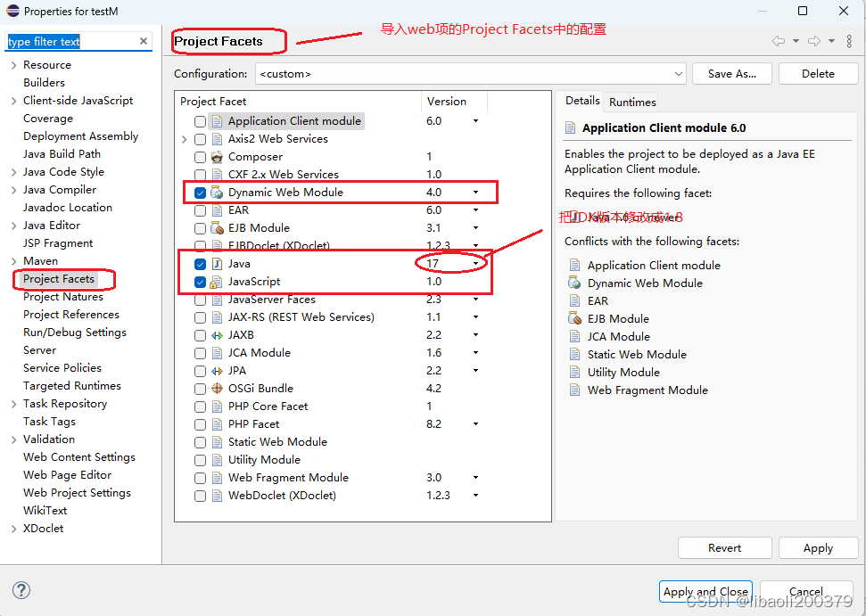The image size is (866, 616).
Task: Click the Composer facet icon
Action: [x=216, y=156]
